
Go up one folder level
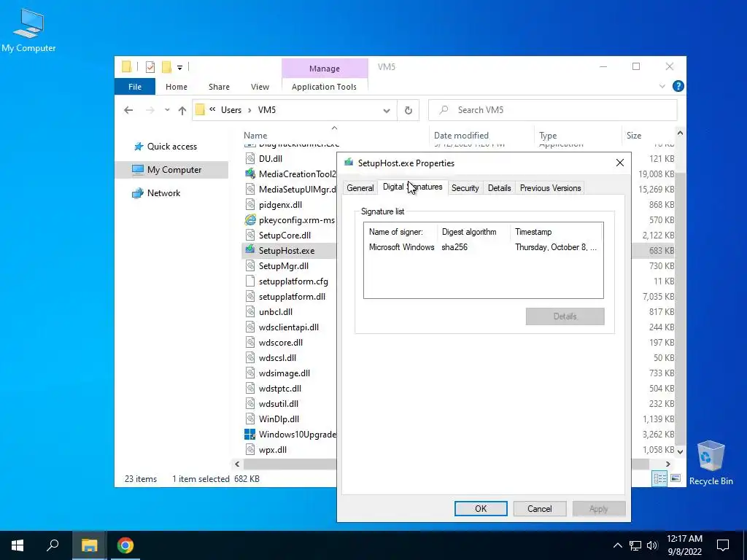pyautogui.click(x=182, y=111)
